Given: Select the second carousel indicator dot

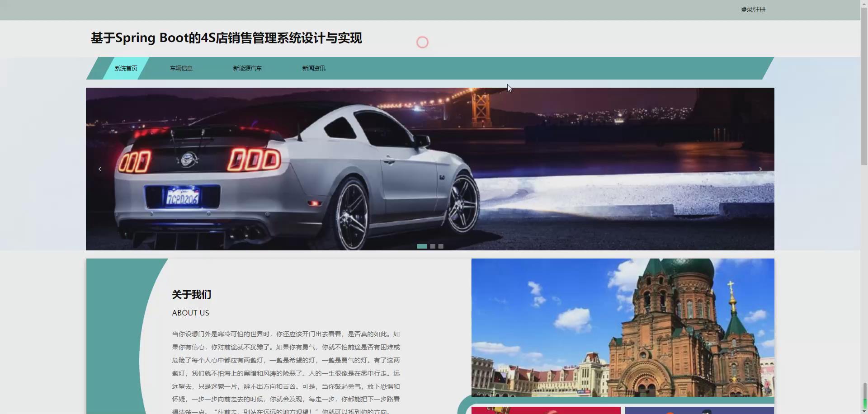Looking at the screenshot, I should tap(433, 246).
